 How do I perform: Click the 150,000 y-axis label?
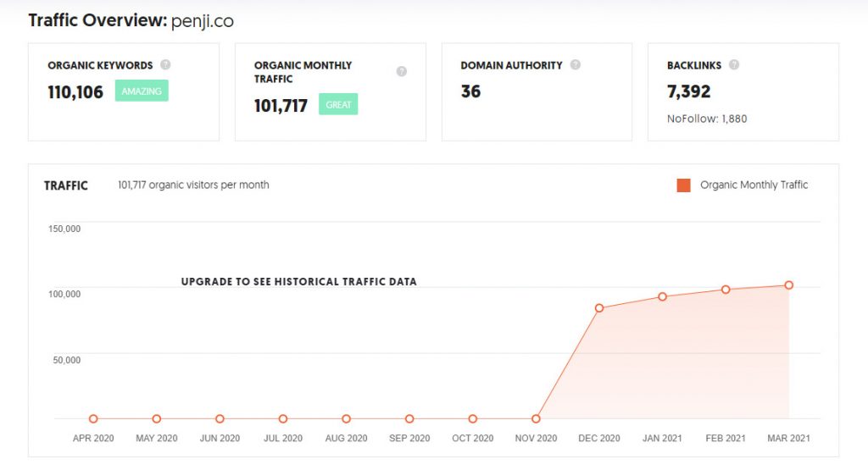coord(64,229)
